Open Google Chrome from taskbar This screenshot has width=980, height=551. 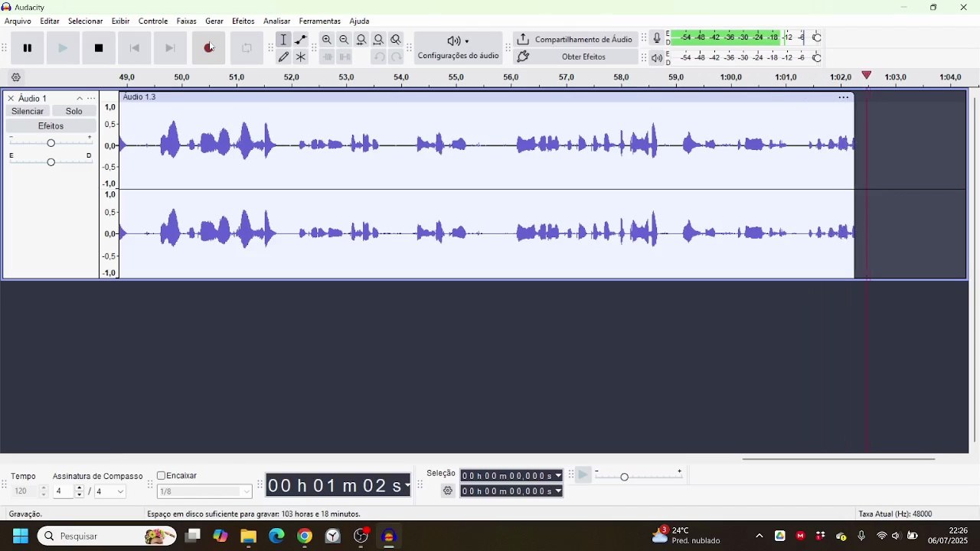pos(305,536)
